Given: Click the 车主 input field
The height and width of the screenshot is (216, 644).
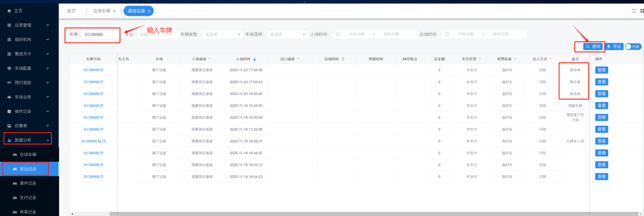Looking at the screenshot, I should pyautogui.click(x=157, y=34).
